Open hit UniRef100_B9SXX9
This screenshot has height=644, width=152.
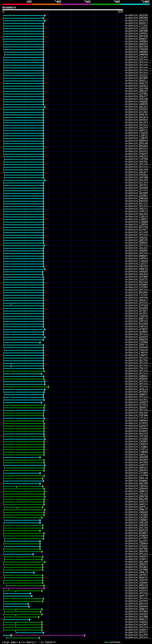(x=136, y=604)
